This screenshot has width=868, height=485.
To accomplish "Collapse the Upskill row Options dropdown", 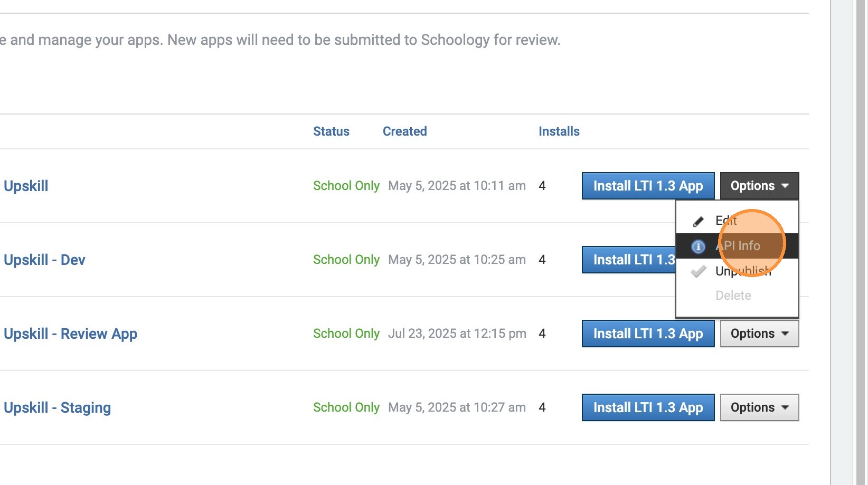I will pos(759,186).
